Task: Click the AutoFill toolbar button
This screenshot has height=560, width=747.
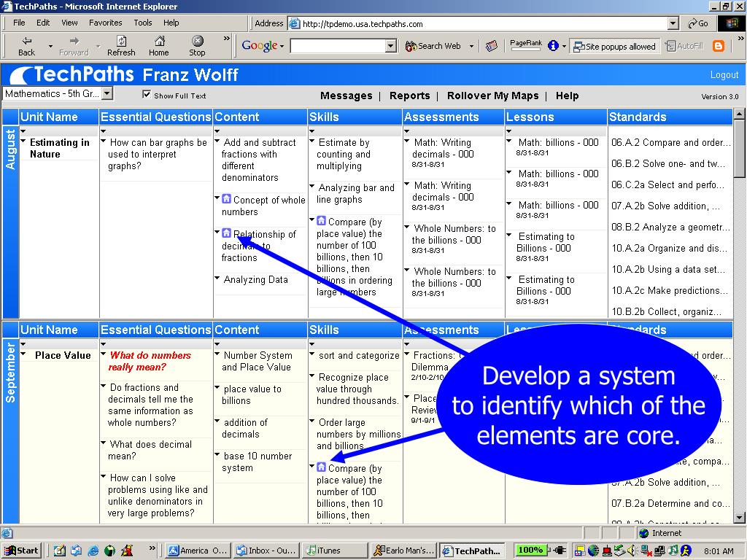Action: [684, 46]
